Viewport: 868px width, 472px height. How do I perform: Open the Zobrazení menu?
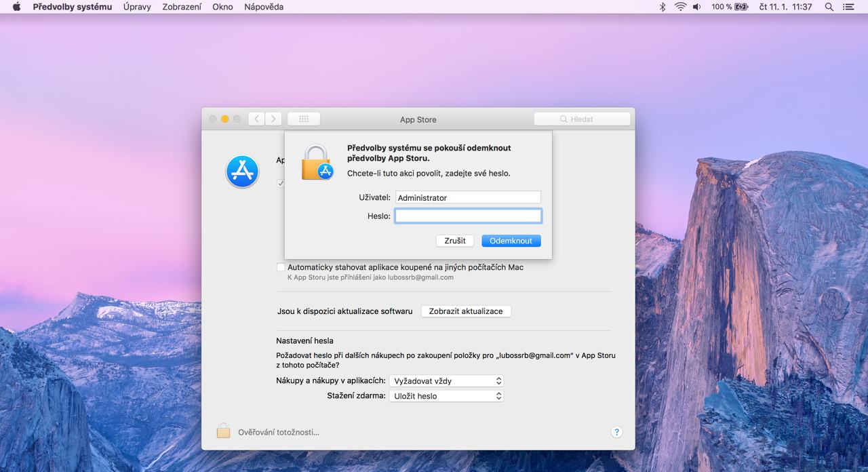point(182,7)
